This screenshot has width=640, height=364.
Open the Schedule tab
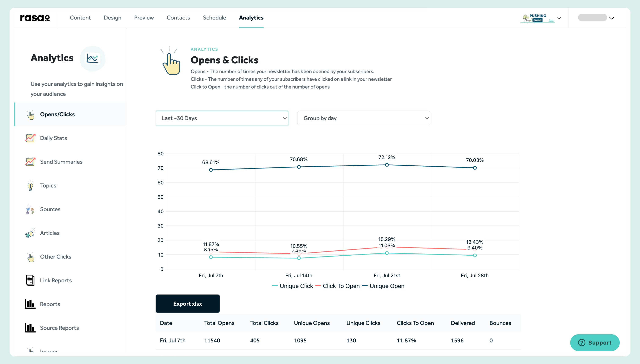pyautogui.click(x=214, y=18)
